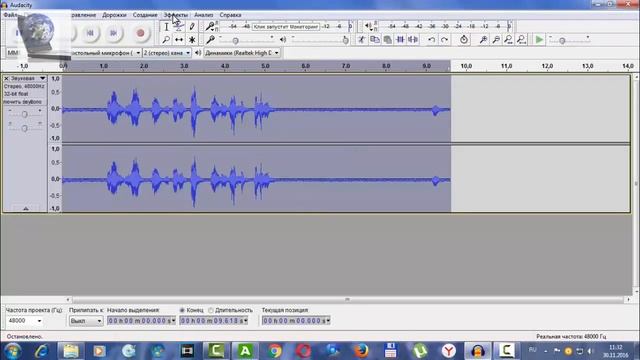This screenshot has width=640, height=360.
Task: Click the Fit Project zoom icon
Action: click(522, 40)
